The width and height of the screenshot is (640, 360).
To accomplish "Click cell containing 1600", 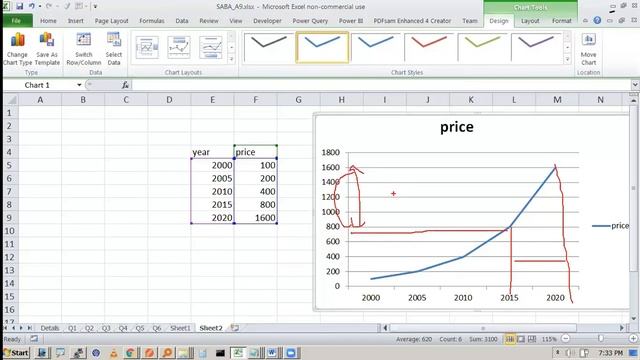I will tap(256, 218).
